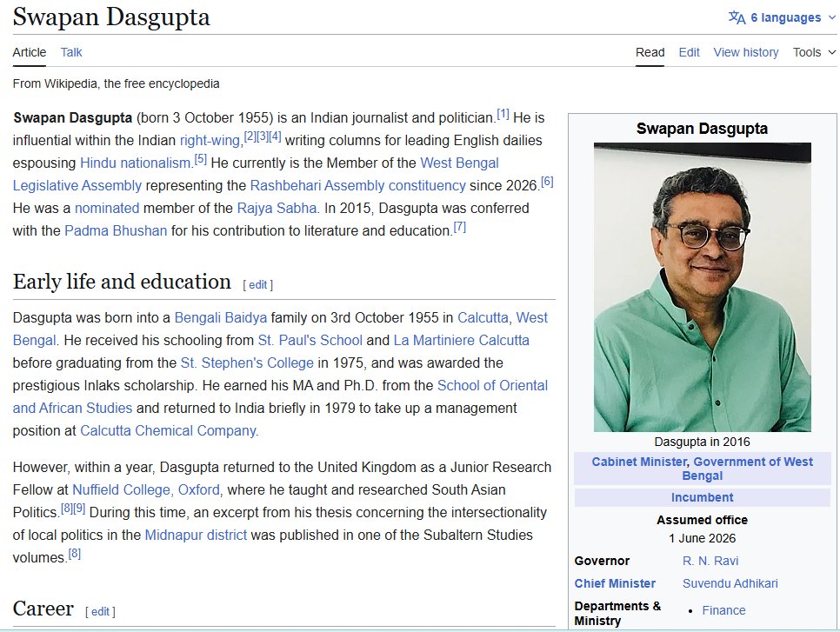Open La Martiniere Calcutta link

[x=461, y=340]
